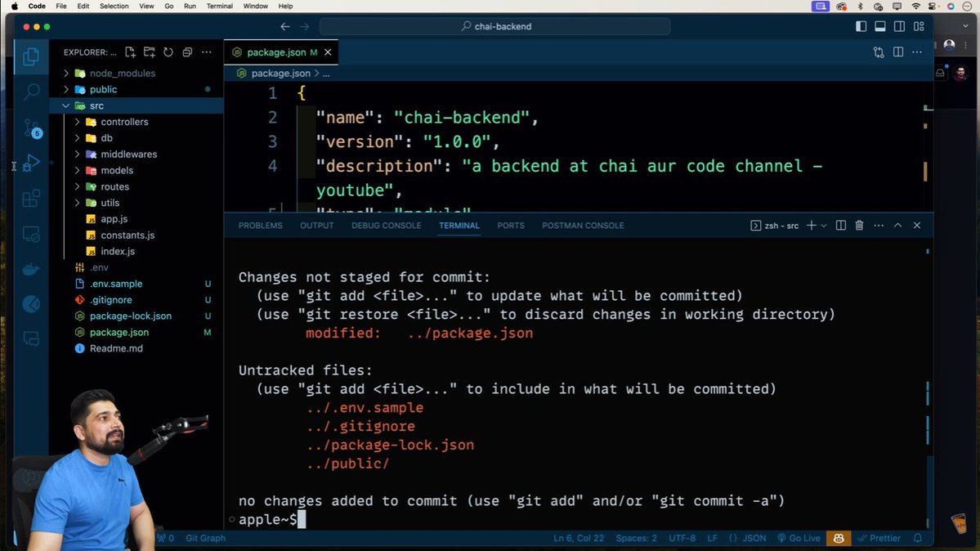
Task: Open the Extensions view icon
Action: tap(30, 198)
